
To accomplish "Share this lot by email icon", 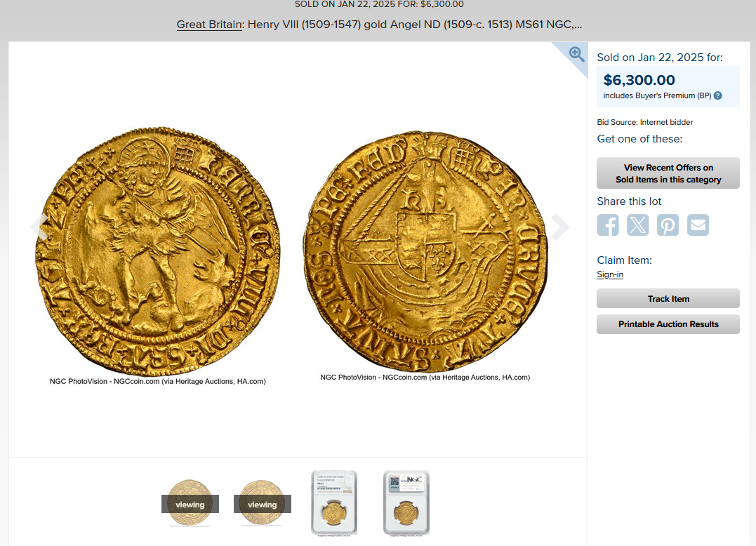I will point(698,225).
